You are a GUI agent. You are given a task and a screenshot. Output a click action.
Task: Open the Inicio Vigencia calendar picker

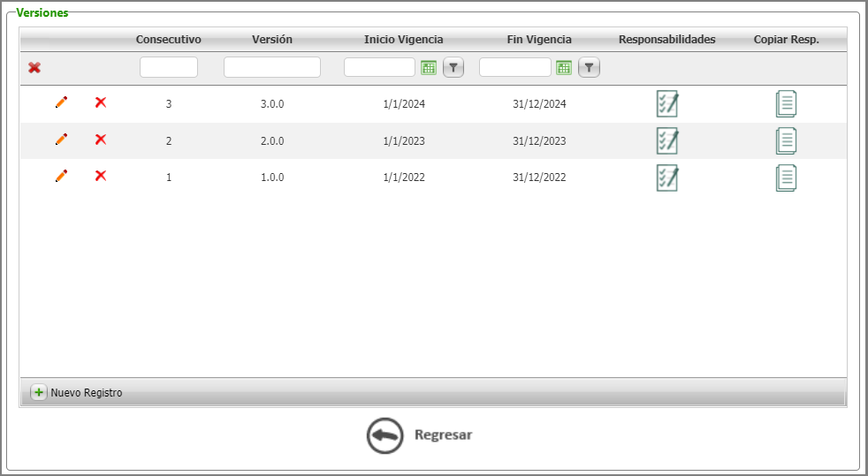(x=429, y=68)
